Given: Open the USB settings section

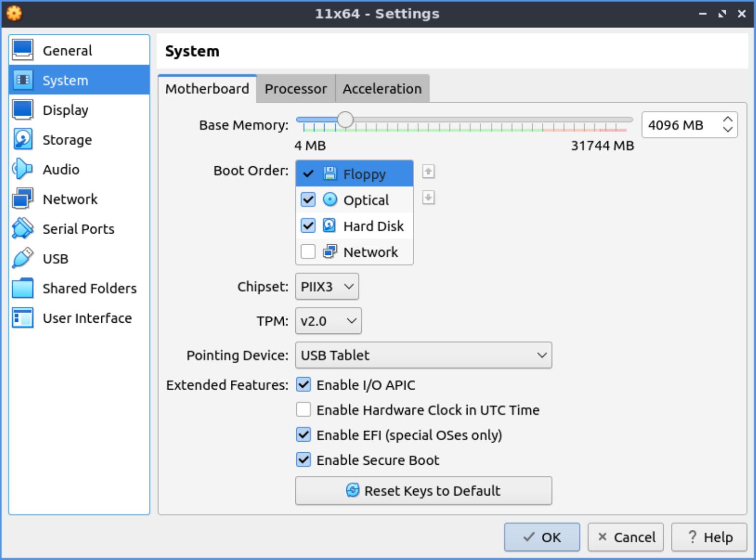Looking at the screenshot, I should (55, 258).
